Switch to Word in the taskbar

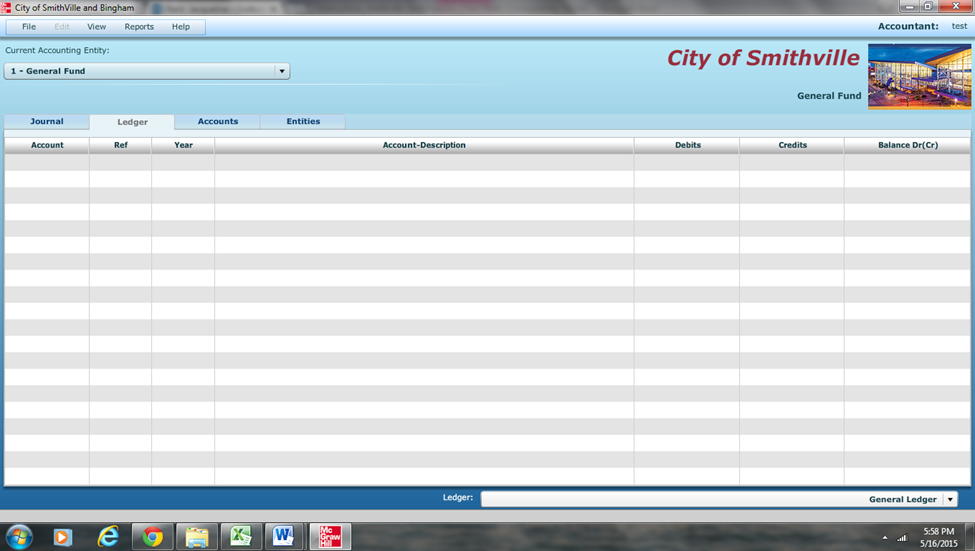coord(284,536)
